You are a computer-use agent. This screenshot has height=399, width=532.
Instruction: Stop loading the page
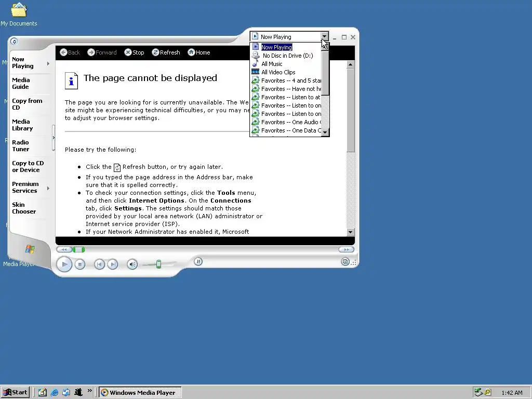coord(134,52)
